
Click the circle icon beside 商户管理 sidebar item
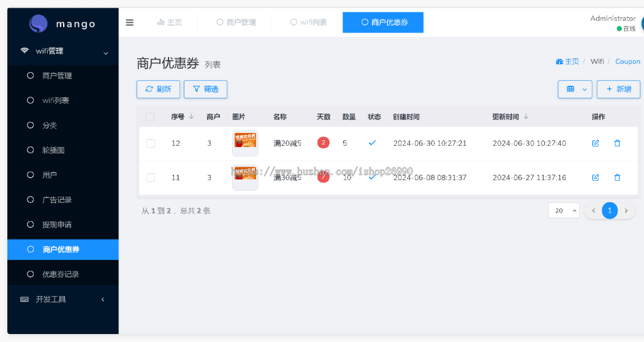30,75
